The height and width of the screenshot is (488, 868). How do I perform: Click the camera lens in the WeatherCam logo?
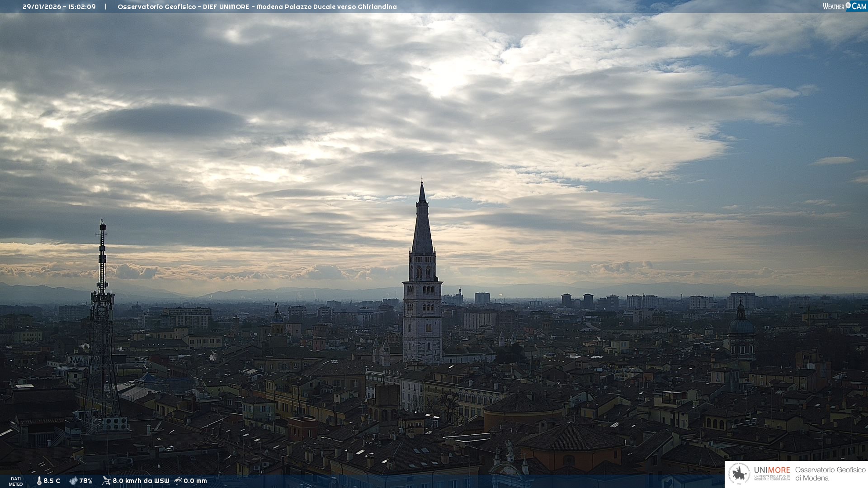pyautogui.click(x=848, y=5)
